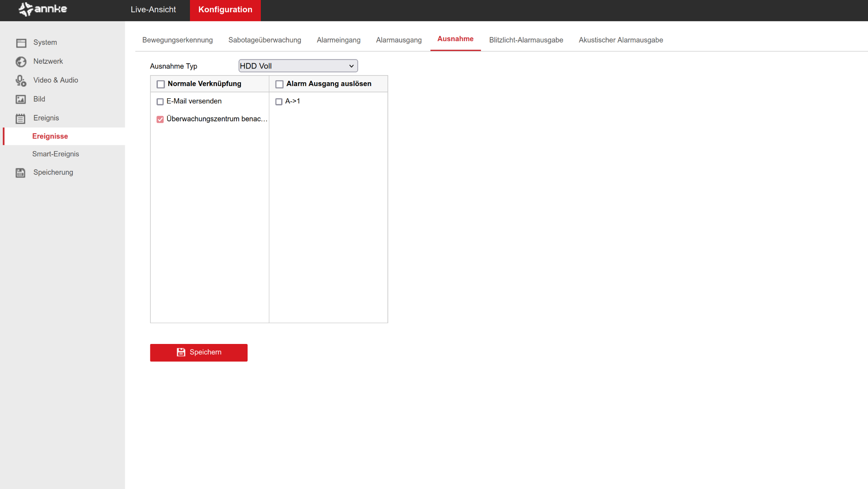Viewport: 868px width, 489px height.
Task: Select the Akustischer Alarmausgabe tab
Action: click(x=620, y=40)
